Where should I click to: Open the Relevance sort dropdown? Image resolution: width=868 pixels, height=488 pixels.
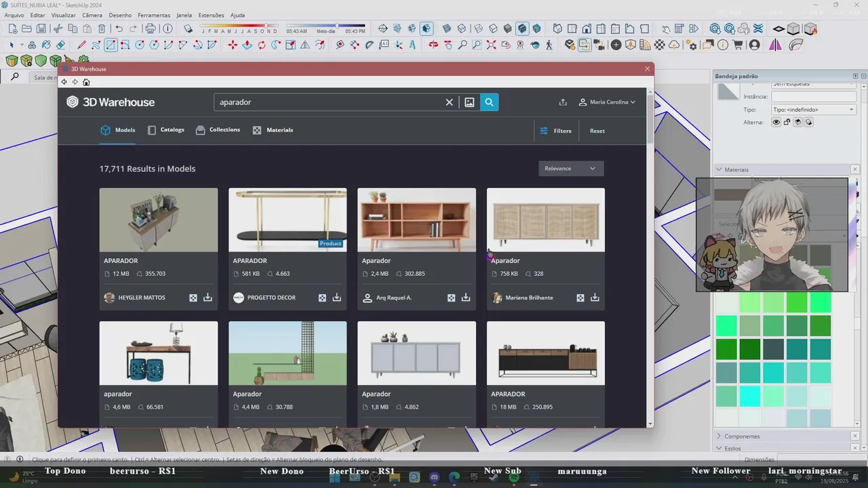coord(571,168)
